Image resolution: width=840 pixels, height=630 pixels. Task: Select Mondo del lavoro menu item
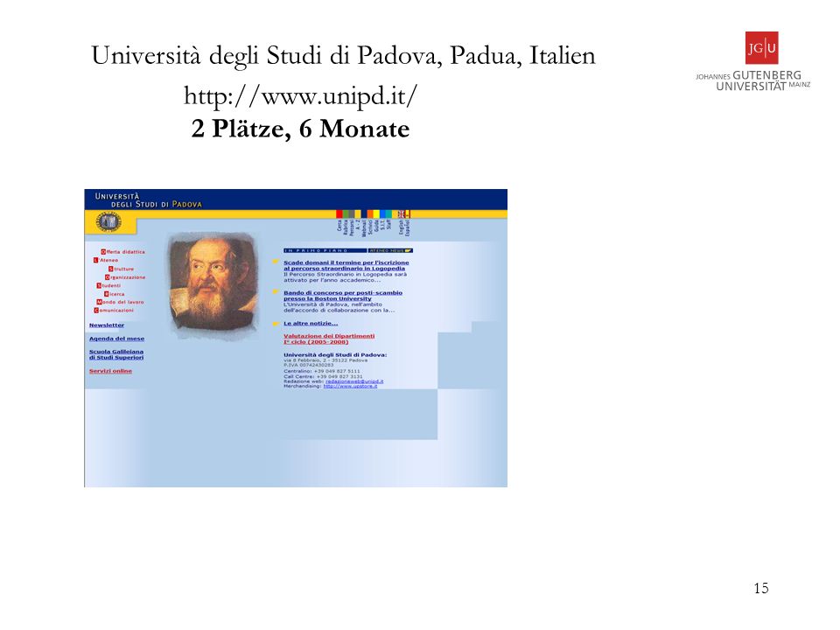(120, 302)
